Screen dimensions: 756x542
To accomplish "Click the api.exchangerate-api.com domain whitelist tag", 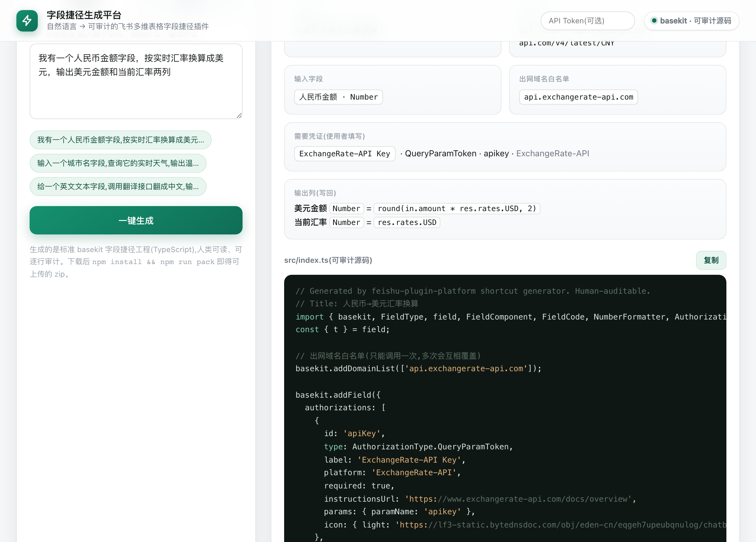I will click(x=578, y=97).
